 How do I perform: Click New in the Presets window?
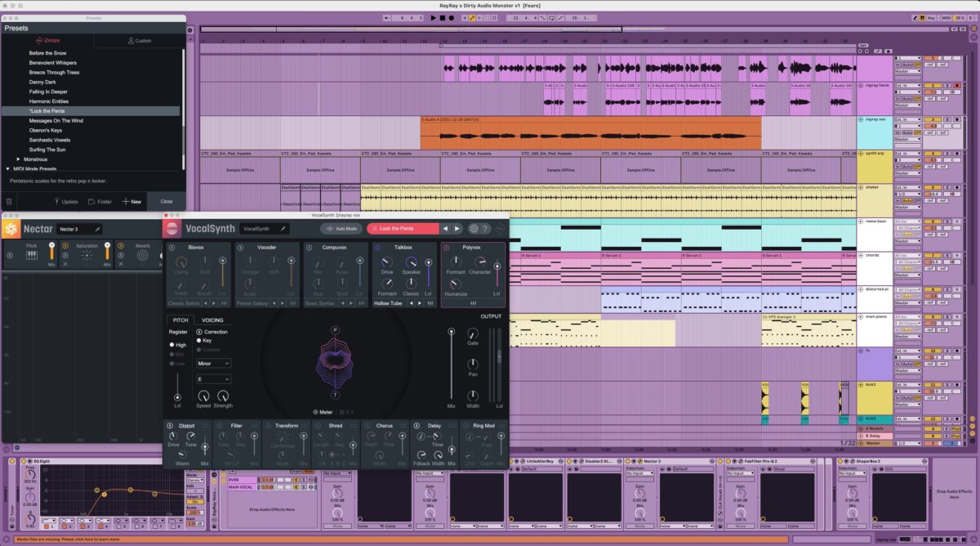(x=131, y=201)
